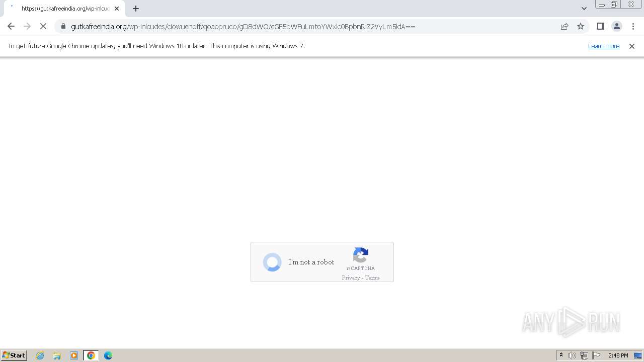Show hidden system tray icons
The image size is (644, 362).
(x=561, y=355)
